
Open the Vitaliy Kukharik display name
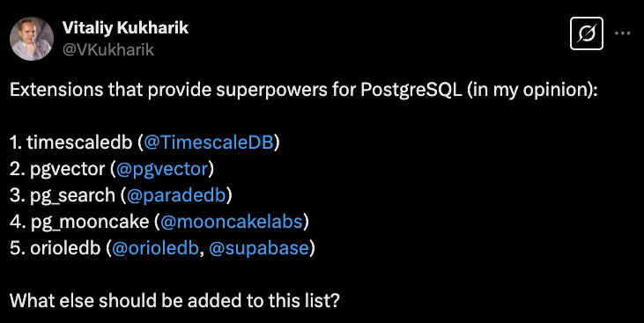click(x=125, y=28)
